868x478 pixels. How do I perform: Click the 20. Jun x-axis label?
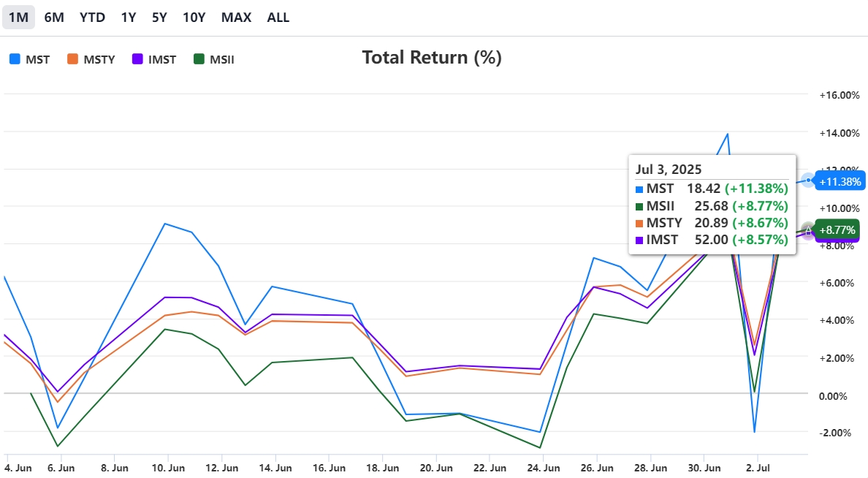[436, 468]
